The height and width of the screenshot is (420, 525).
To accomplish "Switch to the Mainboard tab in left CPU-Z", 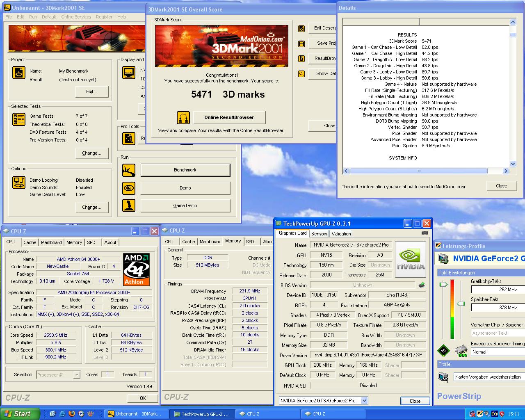I will tap(51, 242).
